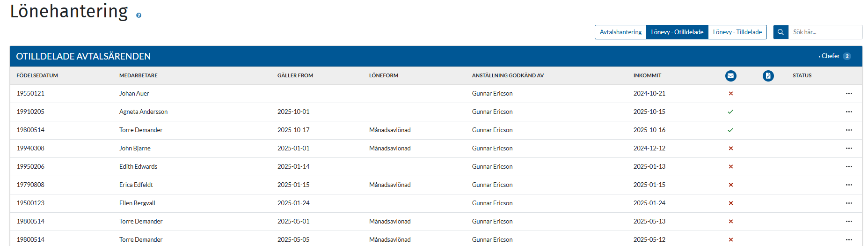This screenshot has height=246, width=868.
Task: Click the envelope icon column header
Action: coord(730,76)
